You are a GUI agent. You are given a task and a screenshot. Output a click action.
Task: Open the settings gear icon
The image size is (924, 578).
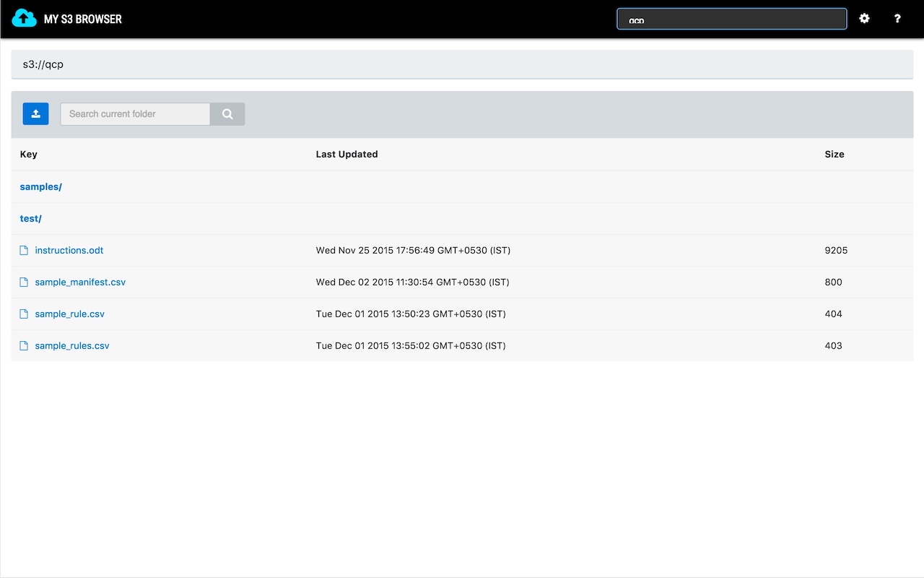click(x=864, y=19)
